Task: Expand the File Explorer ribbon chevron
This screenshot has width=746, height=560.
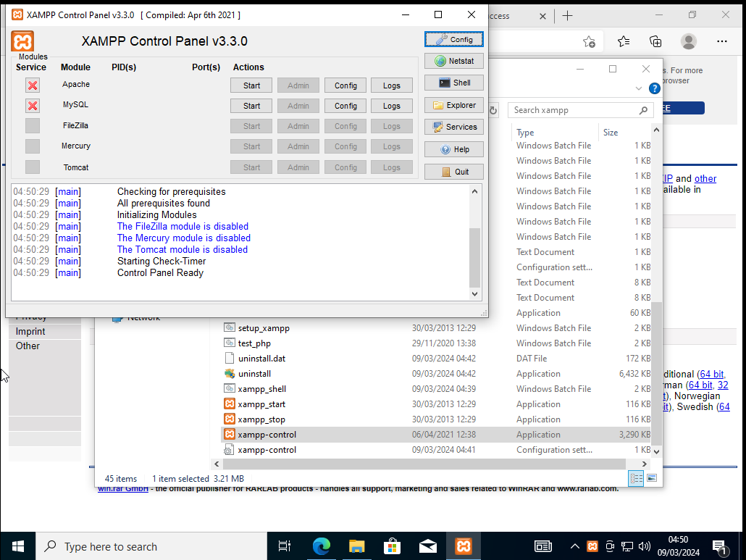Action: coord(639,88)
